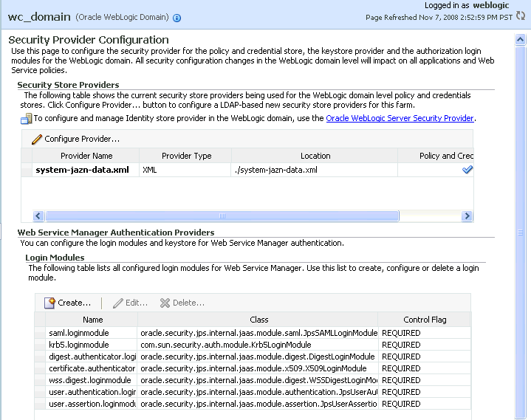Select krb5.loginmodule row

pyautogui.click(x=253, y=345)
